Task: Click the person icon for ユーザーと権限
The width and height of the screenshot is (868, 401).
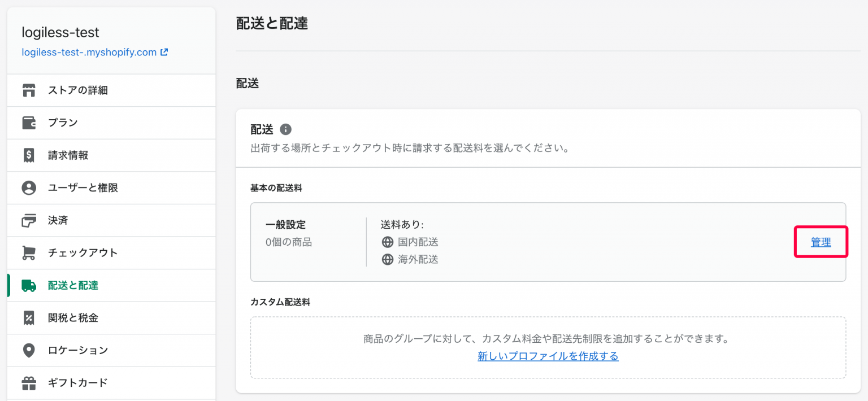Action: click(x=29, y=188)
